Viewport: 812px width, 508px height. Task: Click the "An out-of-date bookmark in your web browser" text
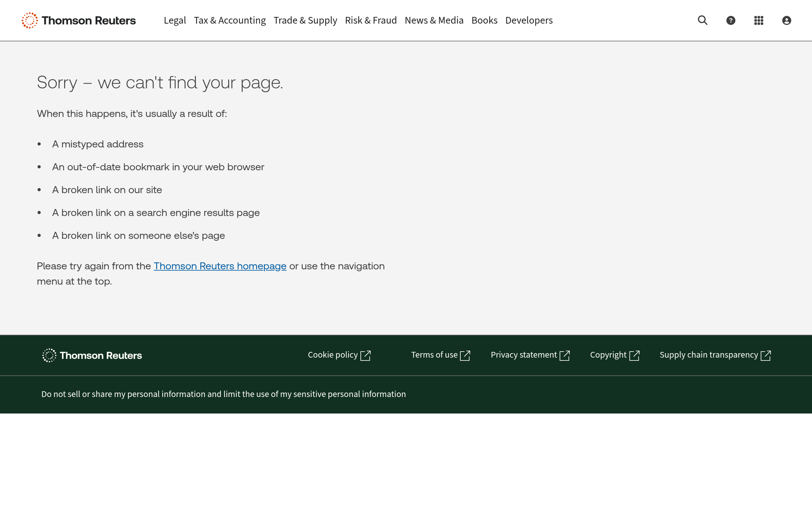(158, 167)
